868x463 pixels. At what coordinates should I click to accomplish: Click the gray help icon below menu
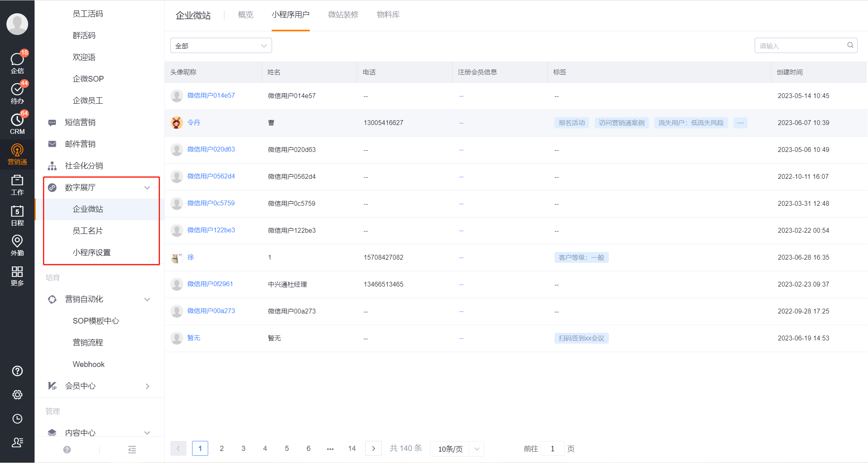[x=67, y=450]
